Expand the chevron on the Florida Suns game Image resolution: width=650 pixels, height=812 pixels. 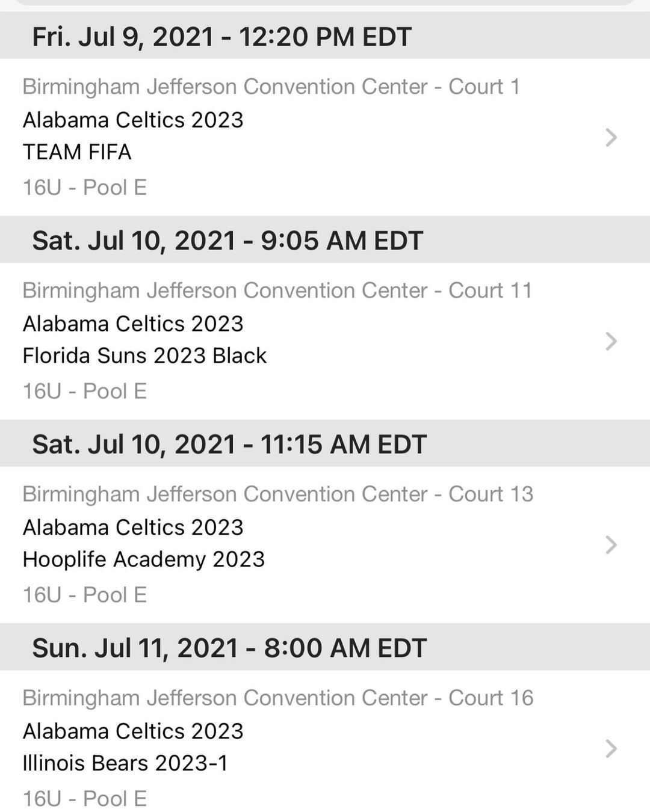click(x=611, y=341)
